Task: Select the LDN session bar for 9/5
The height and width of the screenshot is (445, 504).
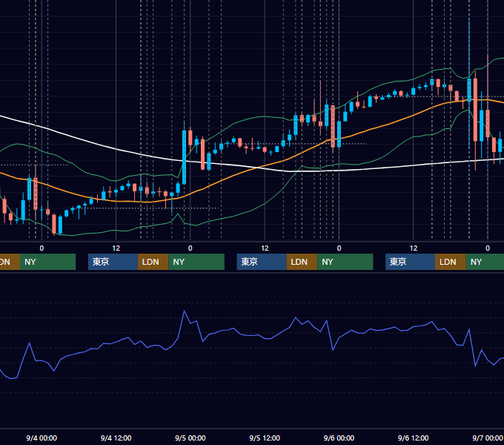Action: pyautogui.click(x=302, y=262)
